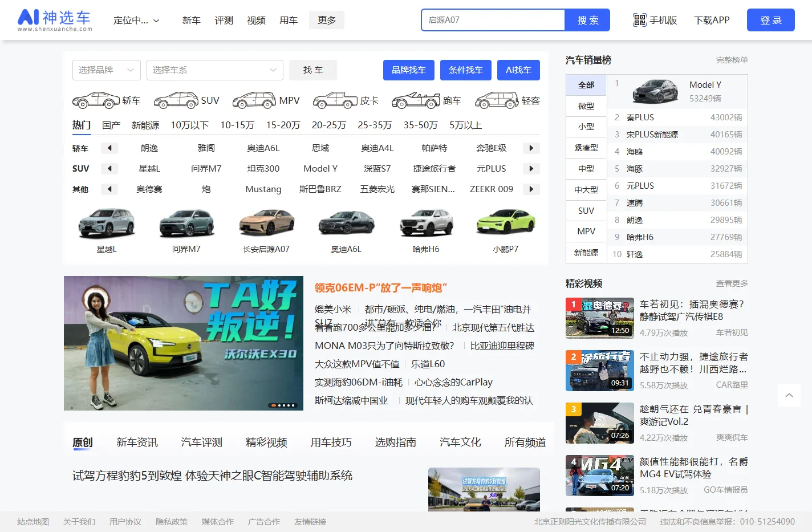Viewport: 812px width, 532px height.
Task: Open the 星越L car thumbnail
Action: point(107,223)
